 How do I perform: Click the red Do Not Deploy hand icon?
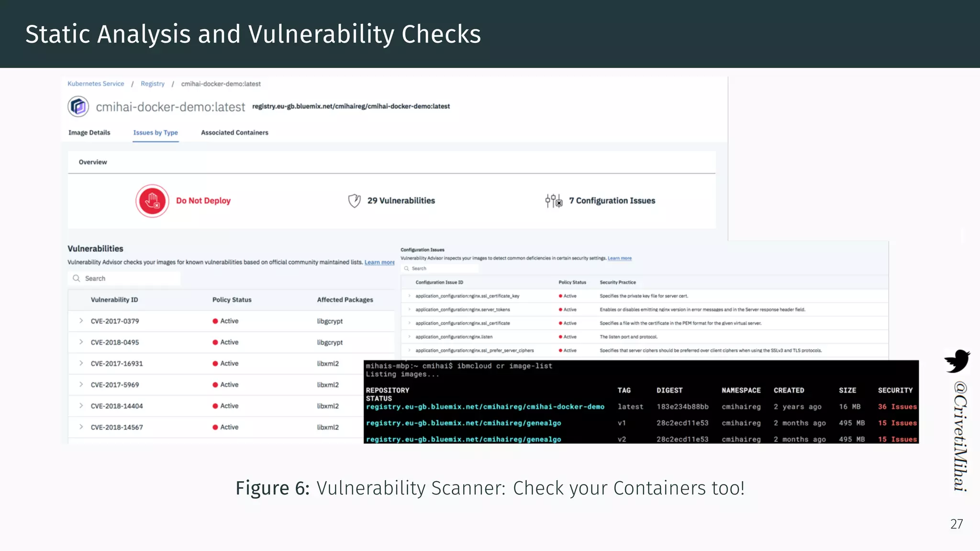click(x=152, y=201)
